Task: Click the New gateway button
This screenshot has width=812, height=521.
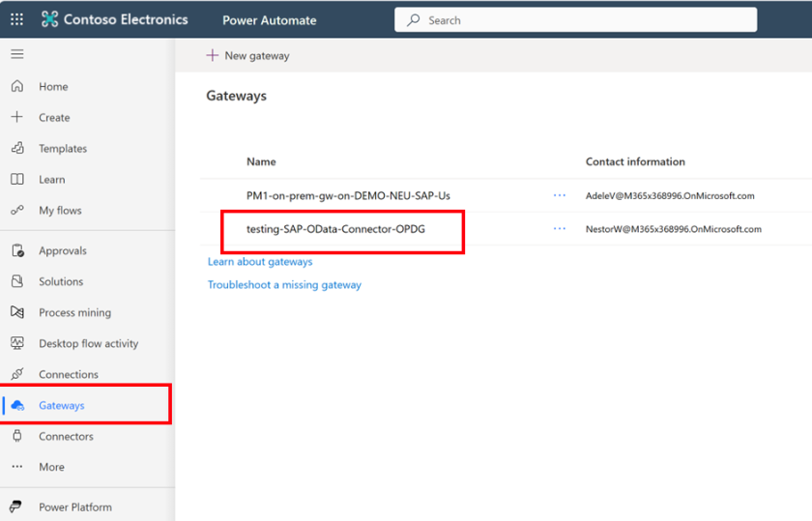Action: [247, 56]
